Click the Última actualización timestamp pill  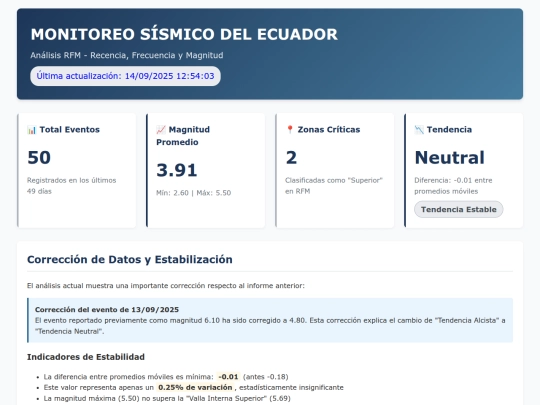coord(125,76)
